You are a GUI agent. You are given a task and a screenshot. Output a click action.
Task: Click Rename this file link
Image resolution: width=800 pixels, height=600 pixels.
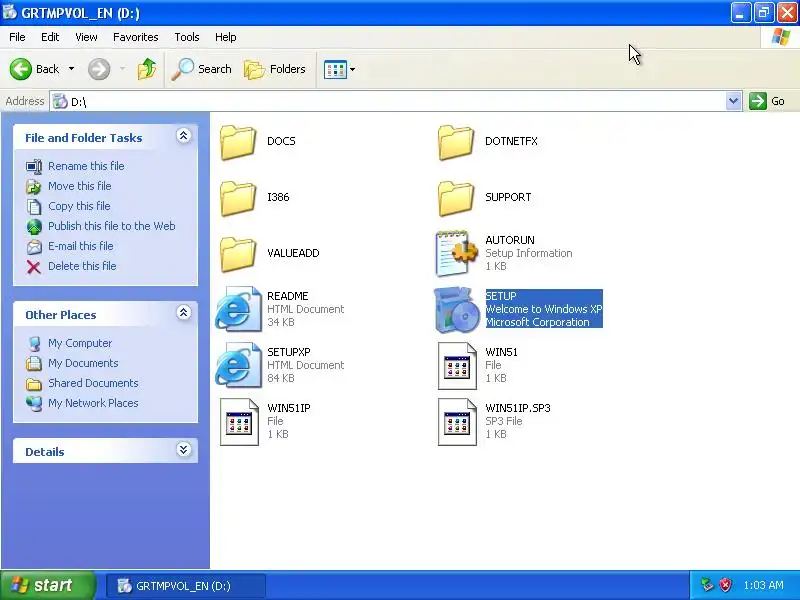click(x=86, y=166)
